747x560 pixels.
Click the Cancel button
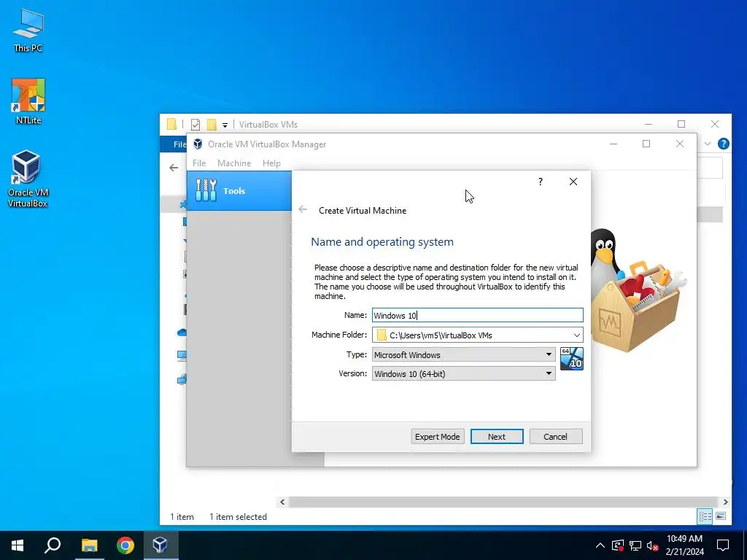tap(555, 437)
